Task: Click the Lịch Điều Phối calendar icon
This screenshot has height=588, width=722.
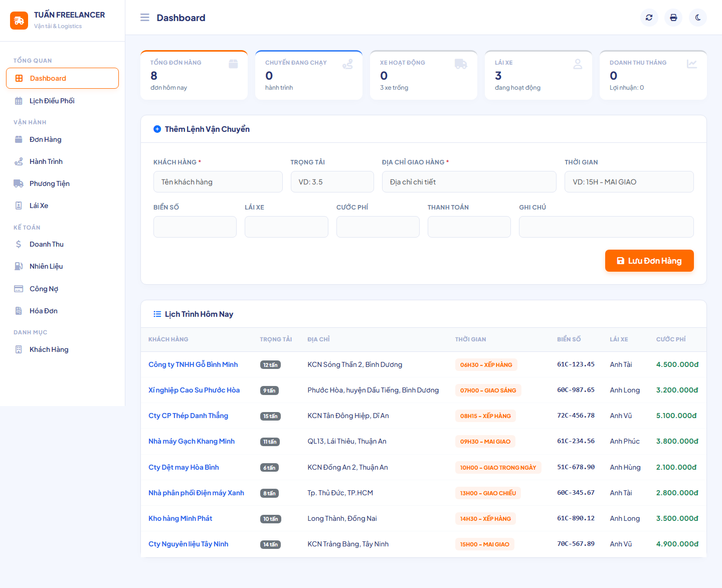Action: (19, 101)
